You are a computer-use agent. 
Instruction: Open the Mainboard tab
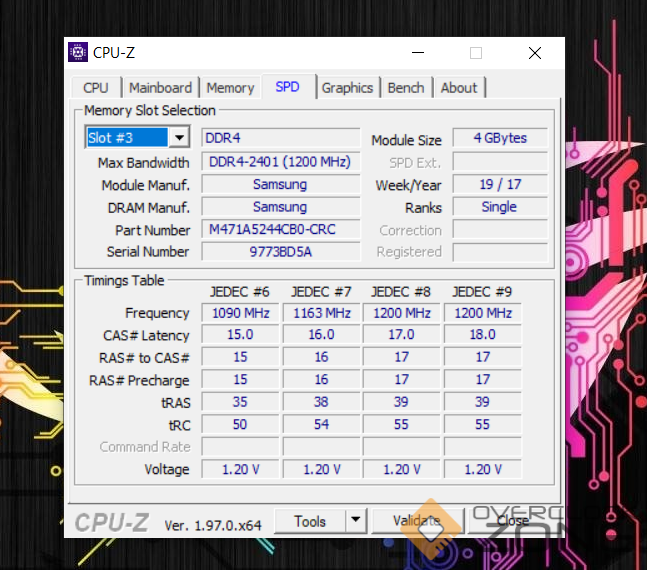160,88
